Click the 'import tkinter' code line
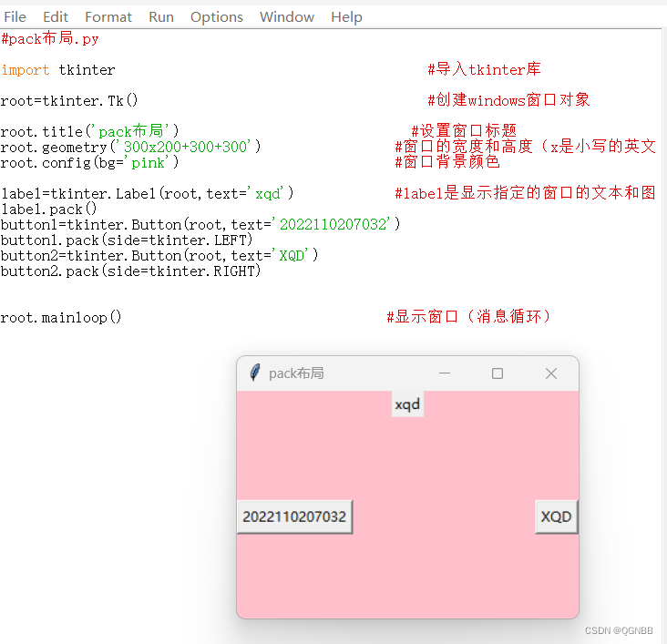Image resolution: width=667 pixels, height=644 pixels. click(x=58, y=70)
